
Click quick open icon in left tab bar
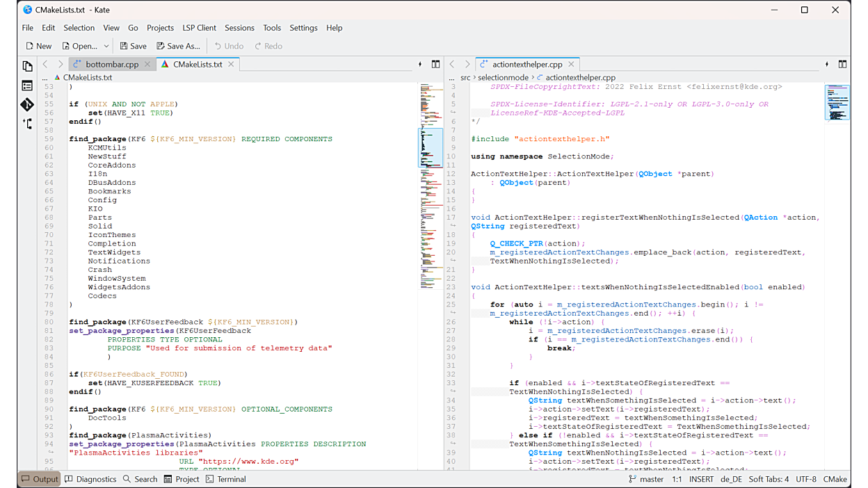pyautogui.click(x=420, y=64)
